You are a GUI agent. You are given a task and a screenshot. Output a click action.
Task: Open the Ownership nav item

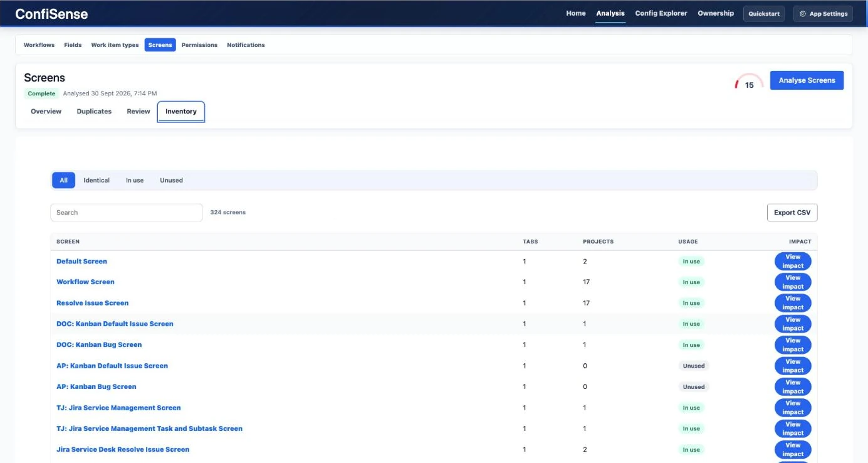[x=716, y=13]
